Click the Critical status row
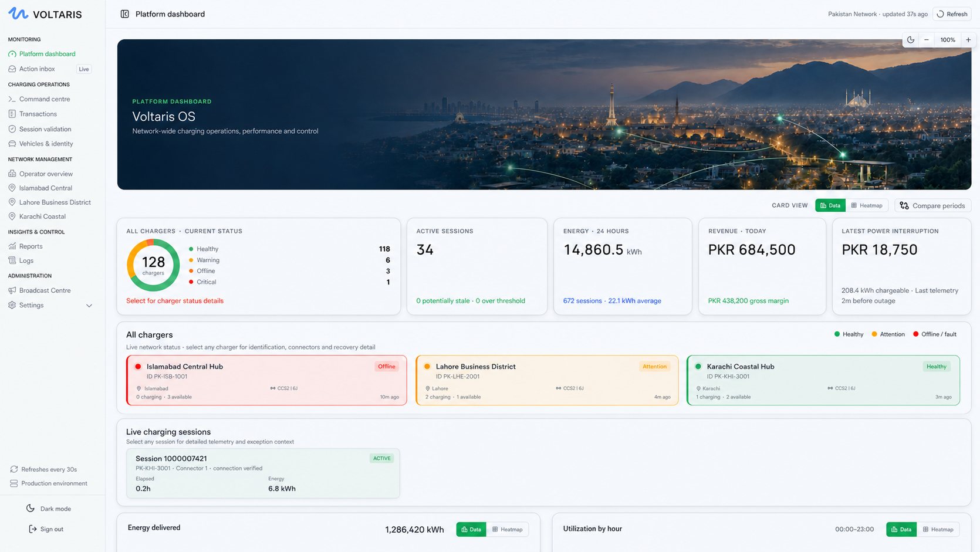980x552 pixels. pyautogui.click(x=289, y=282)
